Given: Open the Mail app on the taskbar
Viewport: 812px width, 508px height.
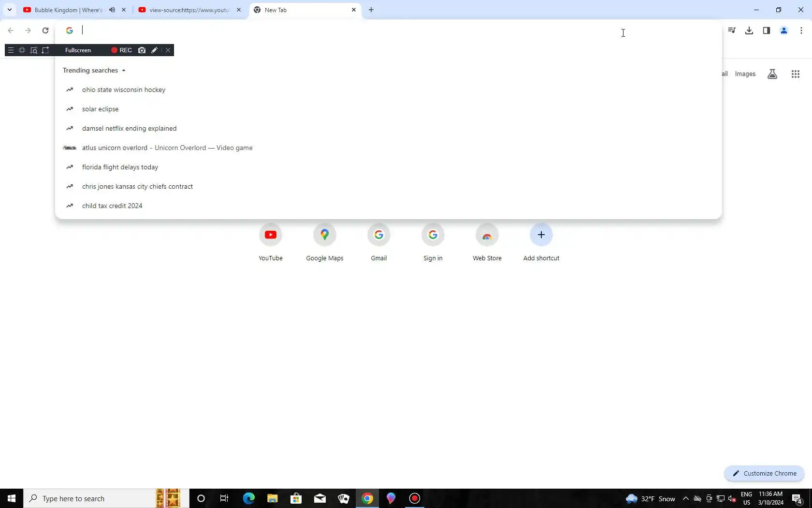Looking at the screenshot, I should (x=320, y=498).
